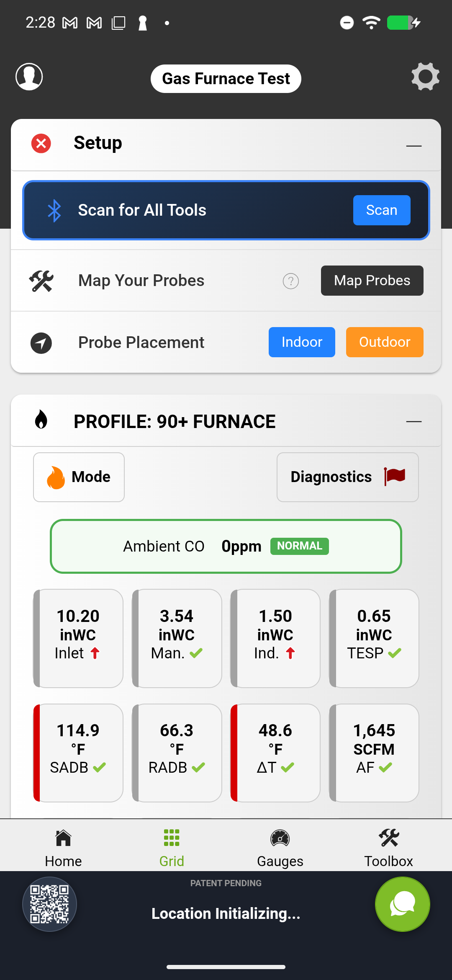This screenshot has width=452, height=980.
Task: Click the Map Your Probes wrench icon
Action: [x=41, y=281]
